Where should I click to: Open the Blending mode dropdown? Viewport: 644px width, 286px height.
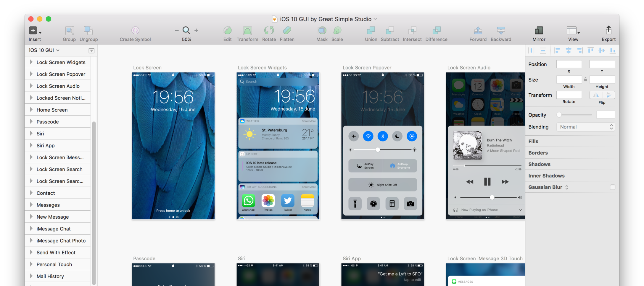[x=585, y=127]
